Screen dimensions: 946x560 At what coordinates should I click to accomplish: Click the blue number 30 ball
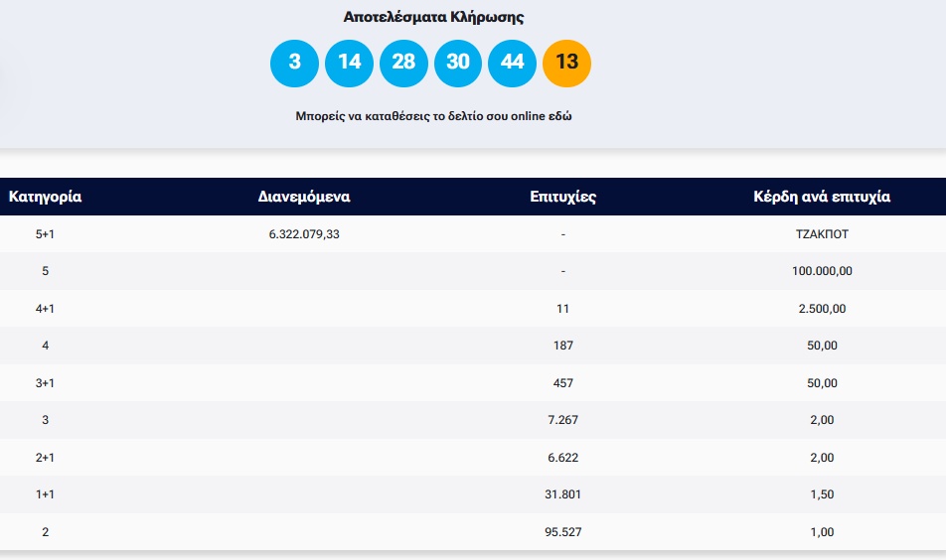[458, 62]
